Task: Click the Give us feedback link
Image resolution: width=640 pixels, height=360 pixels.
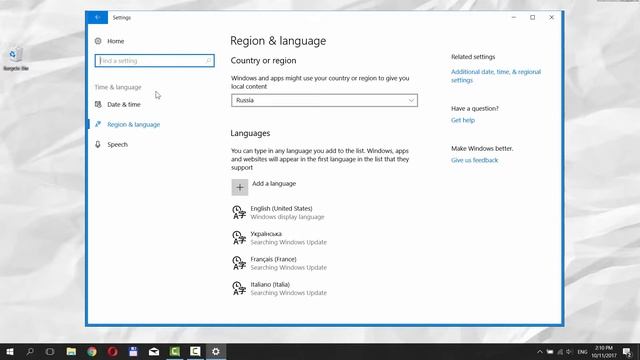Action: coord(475,160)
